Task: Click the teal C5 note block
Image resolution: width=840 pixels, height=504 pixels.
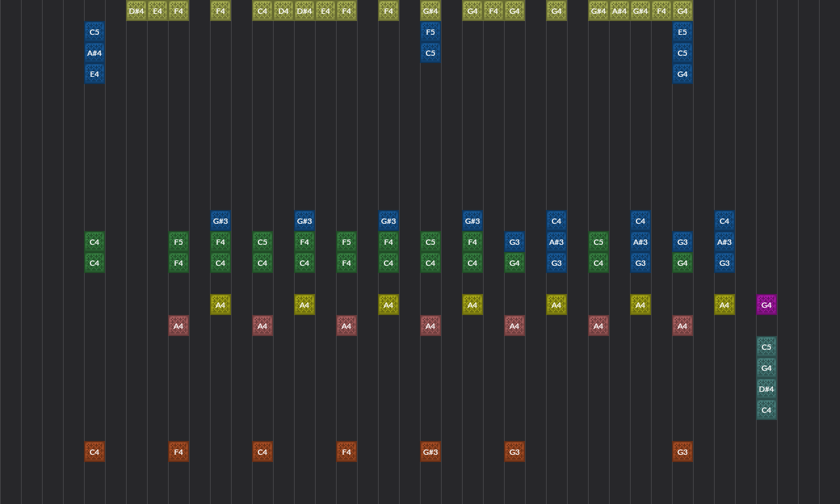Action: pos(766,346)
